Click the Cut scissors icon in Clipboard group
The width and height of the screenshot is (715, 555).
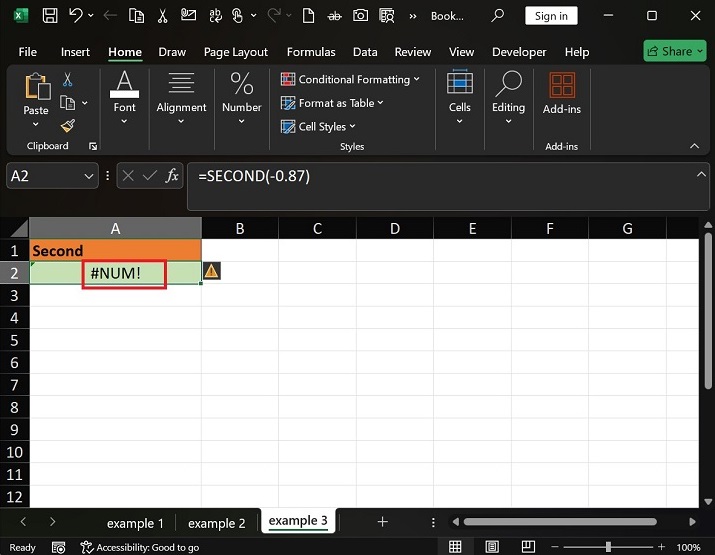[67, 80]
